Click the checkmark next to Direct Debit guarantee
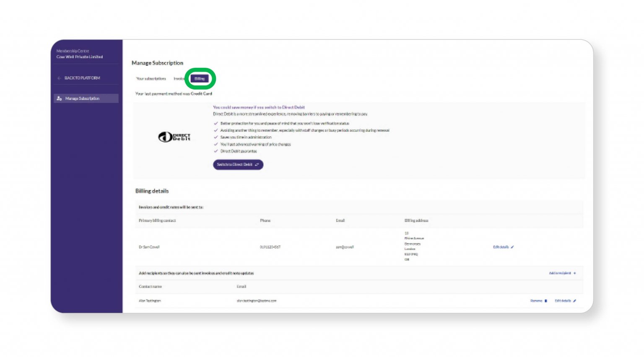This screenshot has height=357, width=644. [216, 151]
